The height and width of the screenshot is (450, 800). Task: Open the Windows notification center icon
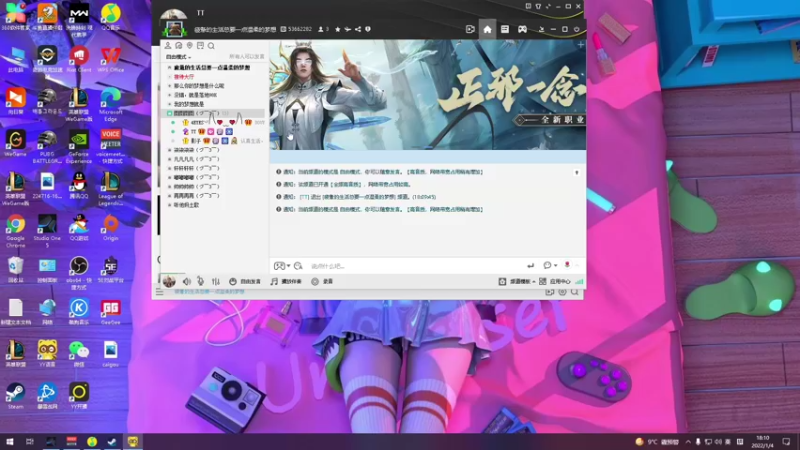786,441
